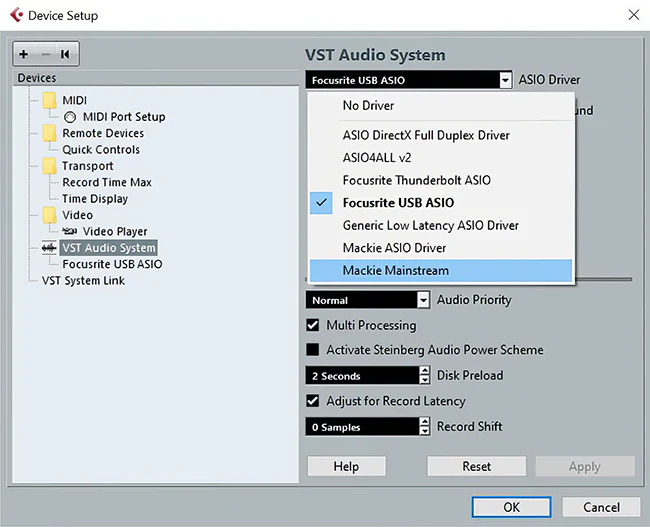Select checked Focusrite USB ASIO entry
The height and width of the screenshot is (527, 650).
441,203
